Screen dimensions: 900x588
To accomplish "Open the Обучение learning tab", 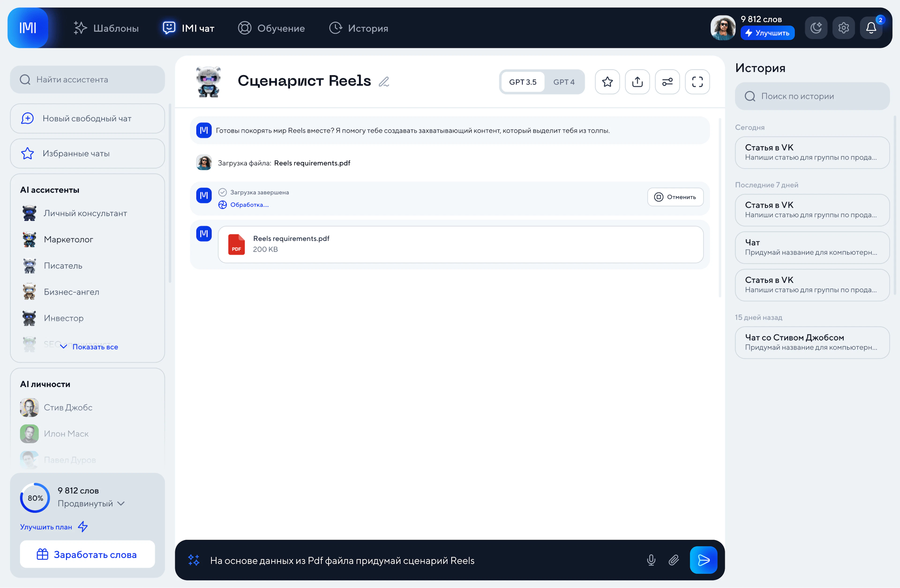I will click(271, 28).
